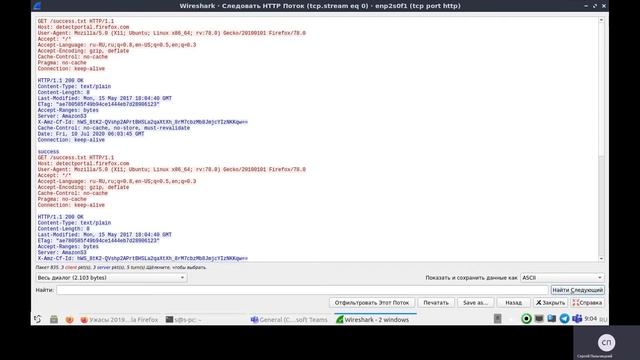Close the Wireshark window via title bar X
The image size is (640, 360).
[604, 6]
